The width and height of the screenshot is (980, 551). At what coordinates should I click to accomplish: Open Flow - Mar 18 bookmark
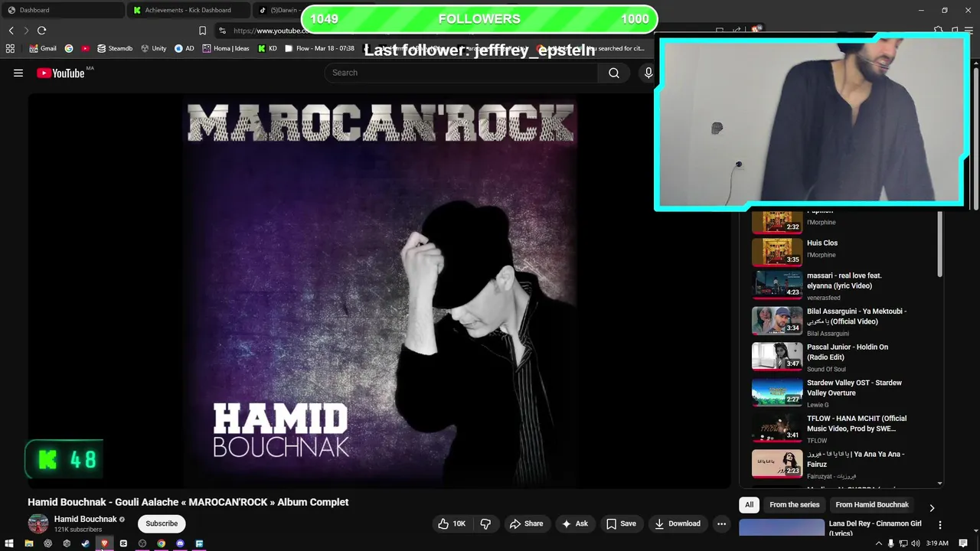pos(319,48)
